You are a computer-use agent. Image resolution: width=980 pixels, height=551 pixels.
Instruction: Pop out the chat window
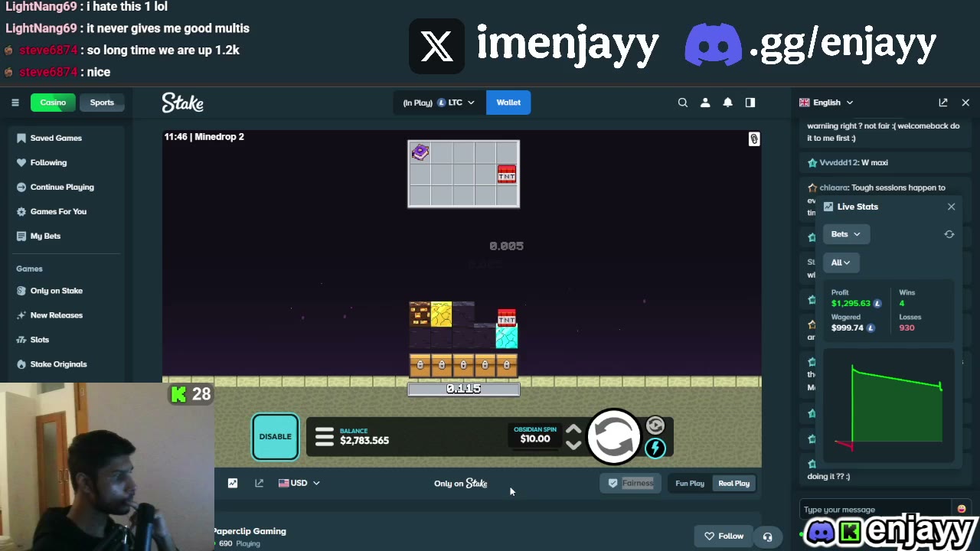[x=943, y=103]
